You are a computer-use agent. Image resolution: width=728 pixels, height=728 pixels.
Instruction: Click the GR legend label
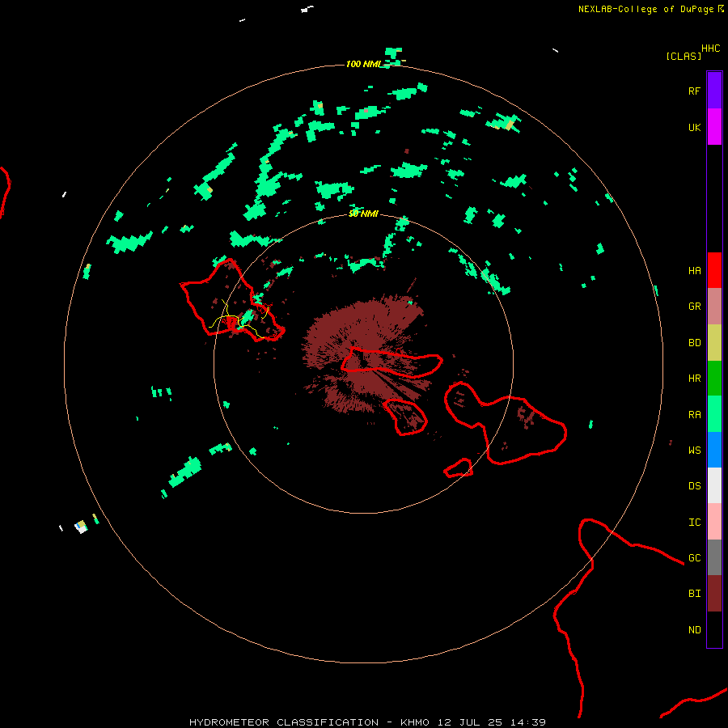(x=694, y=307)
